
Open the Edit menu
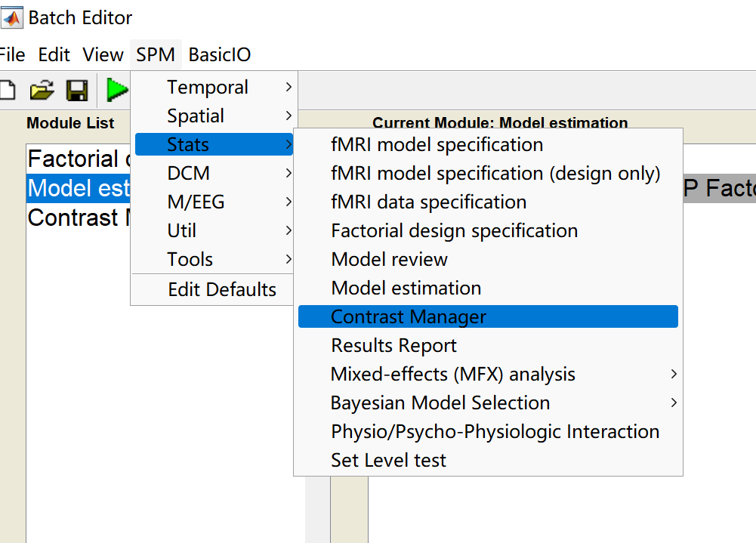pos(54,54)
